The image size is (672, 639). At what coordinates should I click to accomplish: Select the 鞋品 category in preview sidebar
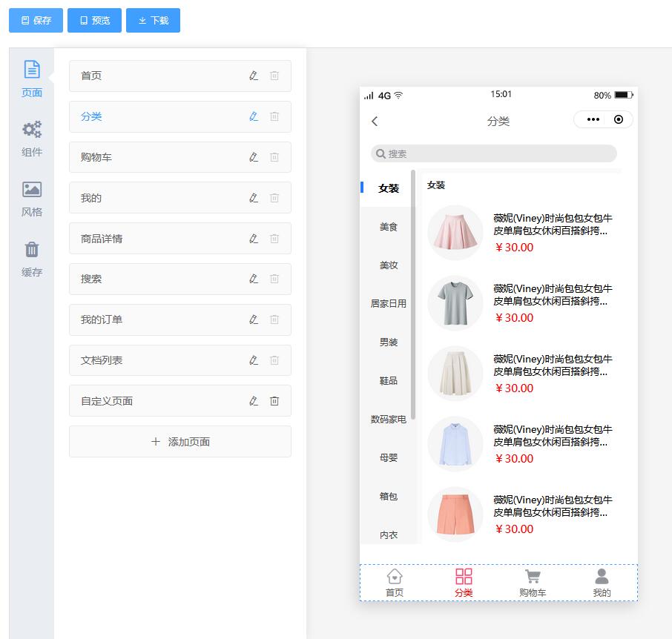(388, 381)
